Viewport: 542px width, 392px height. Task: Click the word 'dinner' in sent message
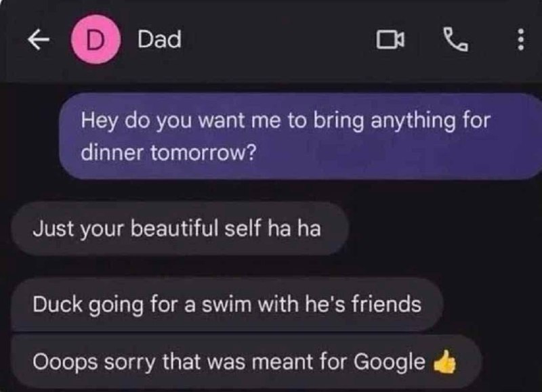112,152
